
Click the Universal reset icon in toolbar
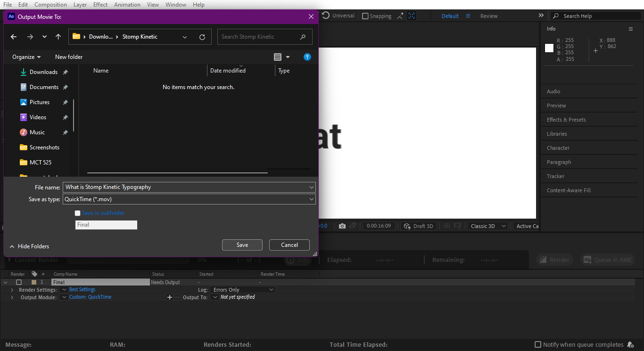pos(326,16)
